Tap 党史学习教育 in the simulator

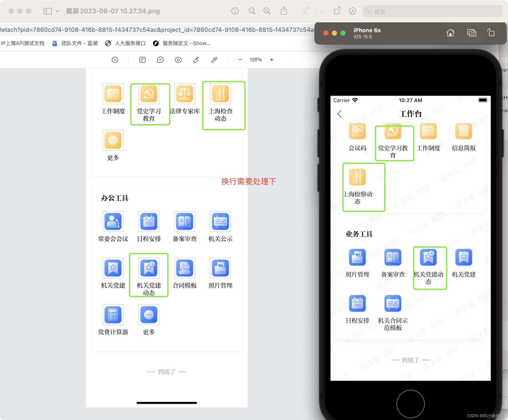393,141
